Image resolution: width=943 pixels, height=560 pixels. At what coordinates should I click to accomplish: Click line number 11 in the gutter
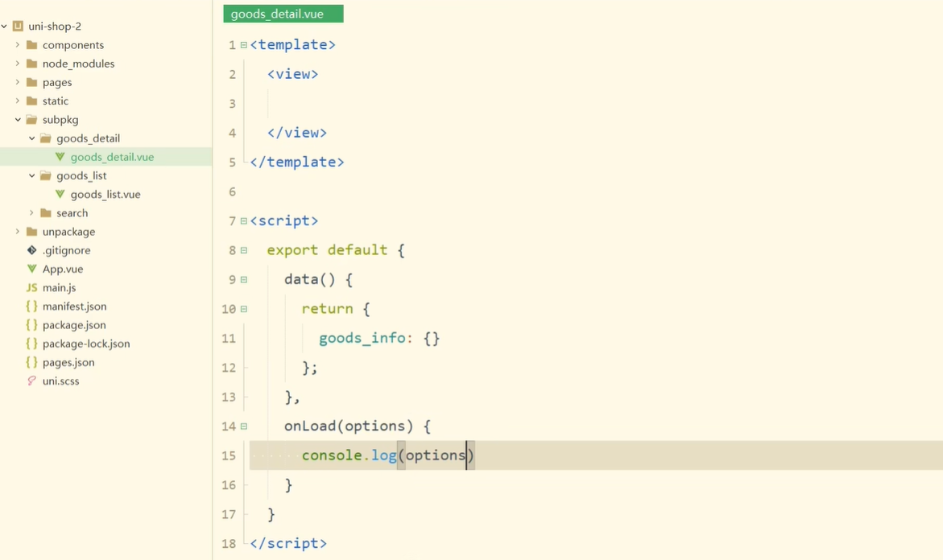coord(229,338)
